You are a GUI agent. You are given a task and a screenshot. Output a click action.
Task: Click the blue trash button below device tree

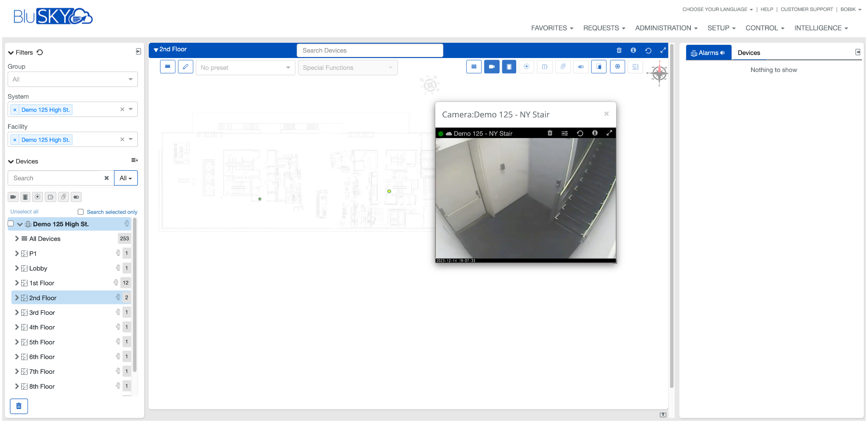[19, 406]
